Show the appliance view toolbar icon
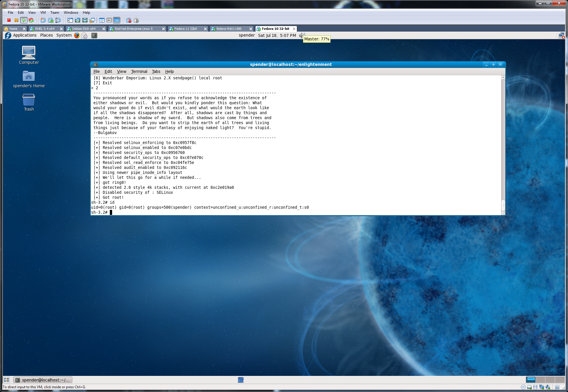568x392 pixels. [x=109, y=20]
